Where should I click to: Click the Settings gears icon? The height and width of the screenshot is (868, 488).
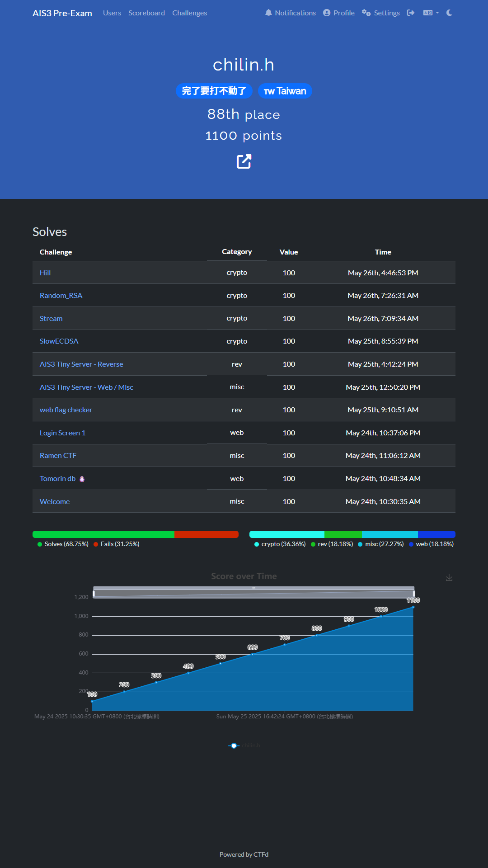pos(366,13)
